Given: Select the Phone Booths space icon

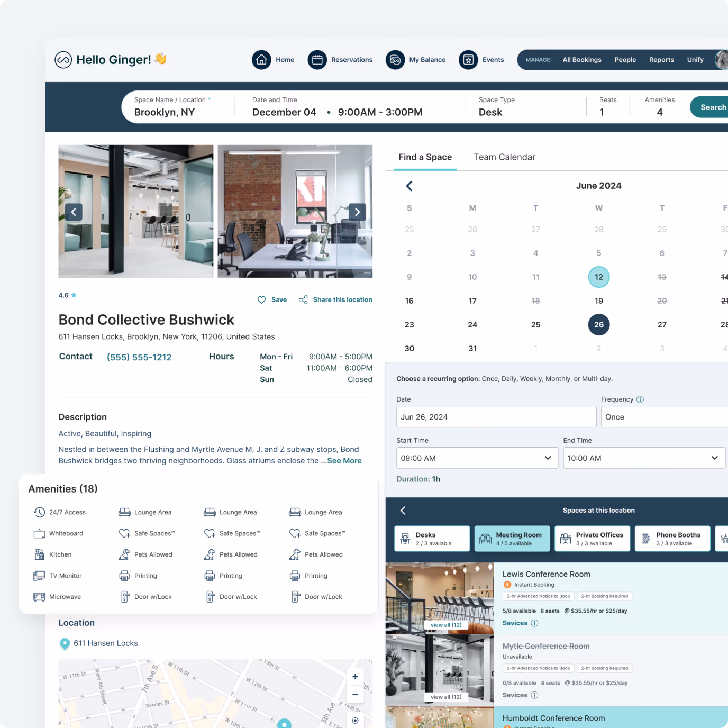Looking at the screenshot, I should tap(647, 538).
